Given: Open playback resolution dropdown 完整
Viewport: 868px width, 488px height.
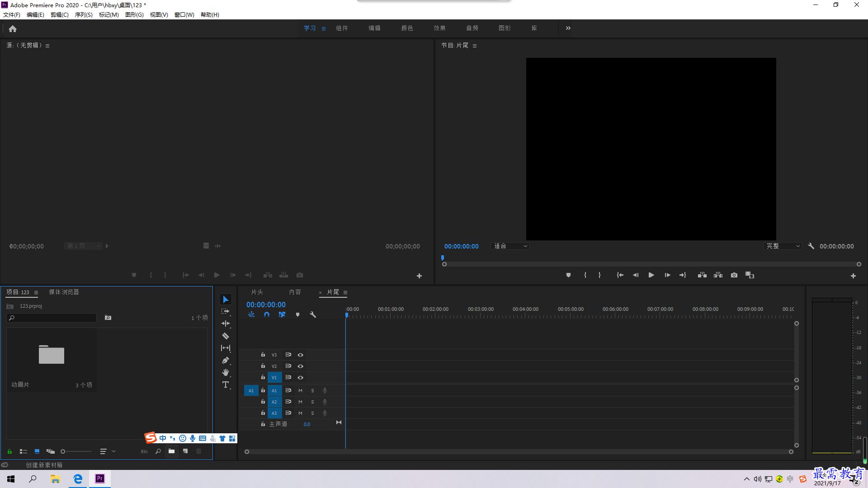Looking at the screenshot, I should point(783,246).
